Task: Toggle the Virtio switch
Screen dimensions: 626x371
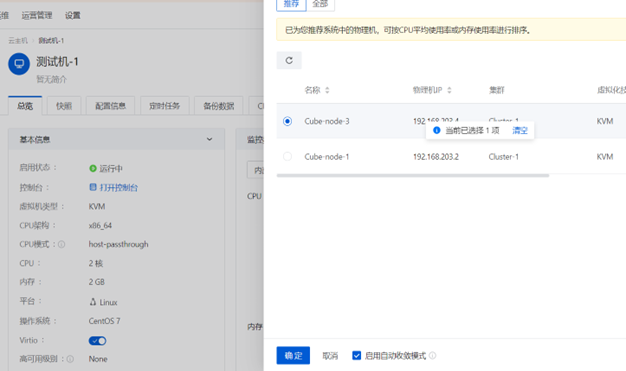Action: click(x=97, y=341)
